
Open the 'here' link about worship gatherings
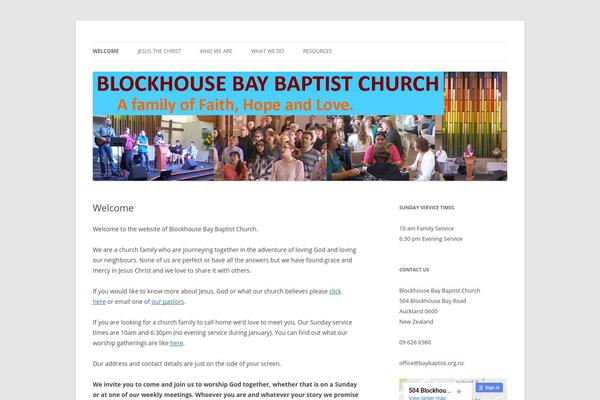pyautogui.click(x=176, y=343)
